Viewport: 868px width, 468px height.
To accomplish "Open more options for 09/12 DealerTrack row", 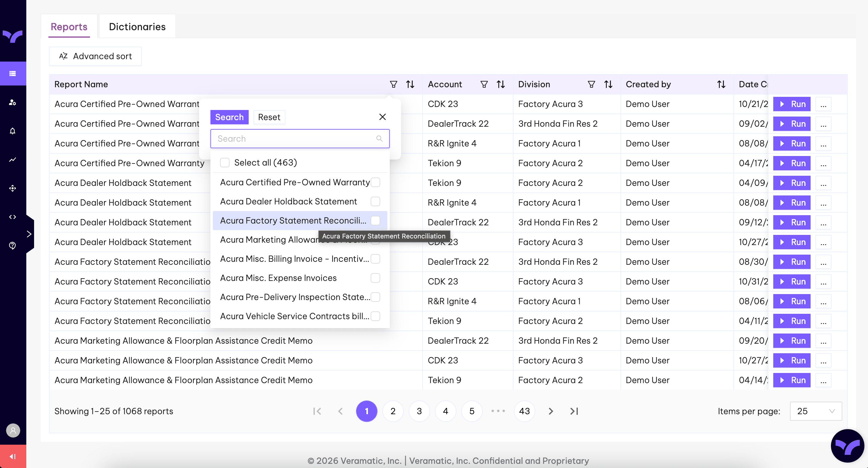I will tap(823, 222).
